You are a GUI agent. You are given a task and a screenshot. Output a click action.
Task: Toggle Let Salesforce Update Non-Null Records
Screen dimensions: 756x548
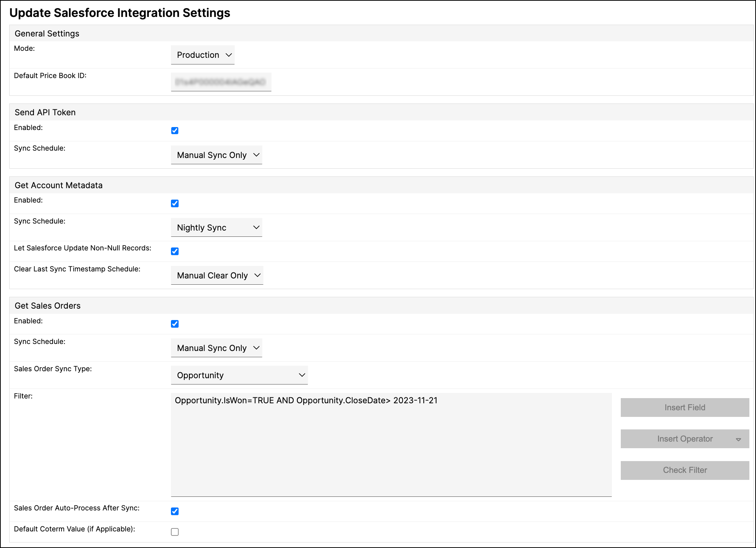pos(175,252)
